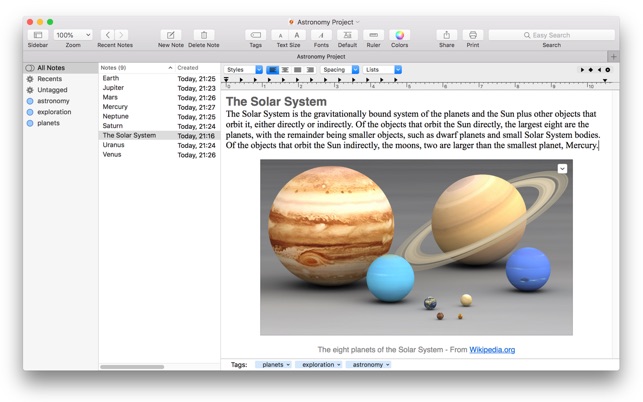Click the Easy Search field
This screenshot has width=643, height=402.
coord(551,35)
